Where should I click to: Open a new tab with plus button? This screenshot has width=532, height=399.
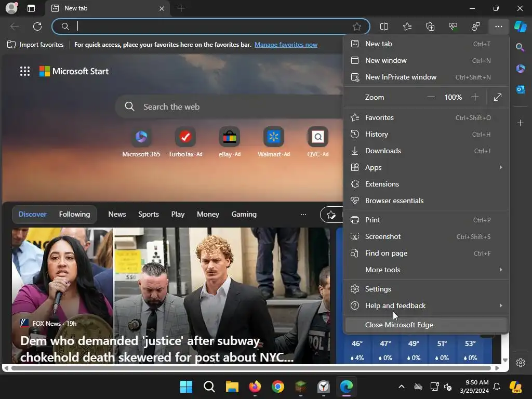point(181,8)
